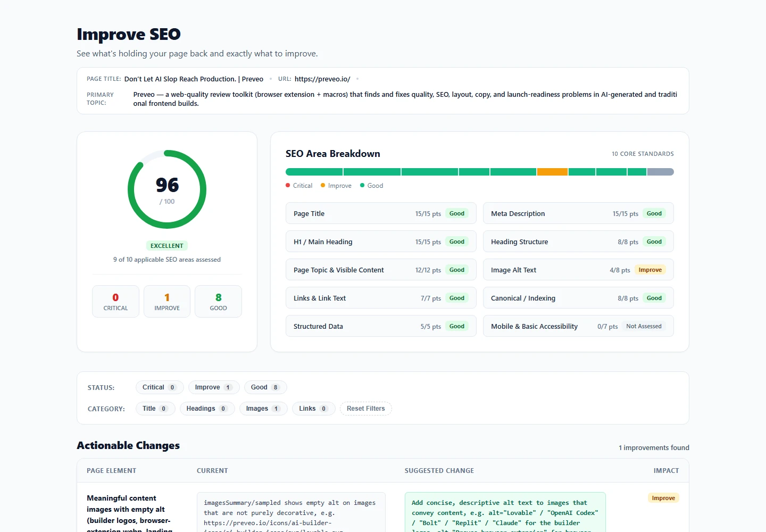Click the Improve badge on Image Alt Text
Image resolution: width=766 pixels, height=532 pixels.
(x=650, y=270)
